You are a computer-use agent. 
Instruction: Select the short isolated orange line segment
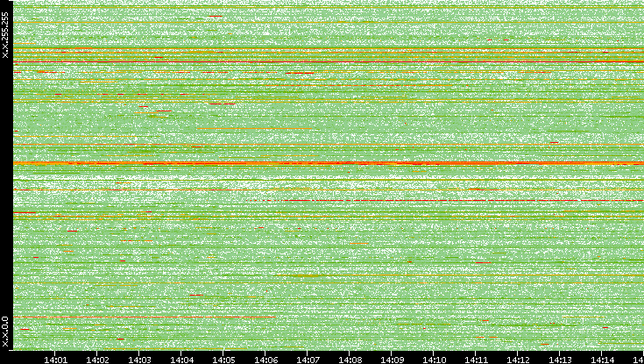coord(254,129)
